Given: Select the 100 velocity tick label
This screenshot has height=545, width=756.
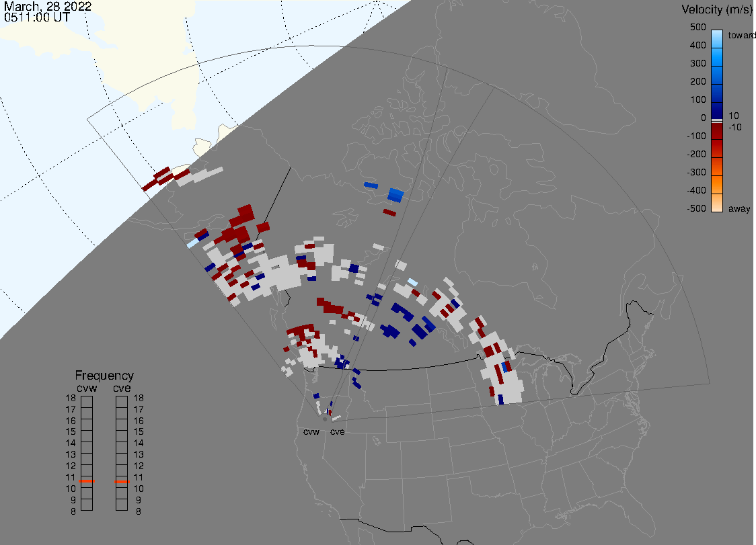Looking at the screenshot, I should [x=697, y=99].
